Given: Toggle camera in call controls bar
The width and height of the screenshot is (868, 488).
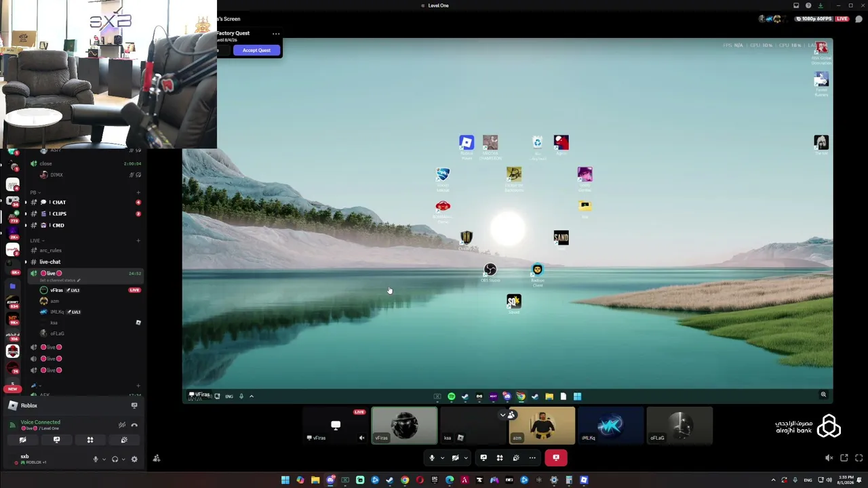Looking at the screenshot, I should 455,457.
